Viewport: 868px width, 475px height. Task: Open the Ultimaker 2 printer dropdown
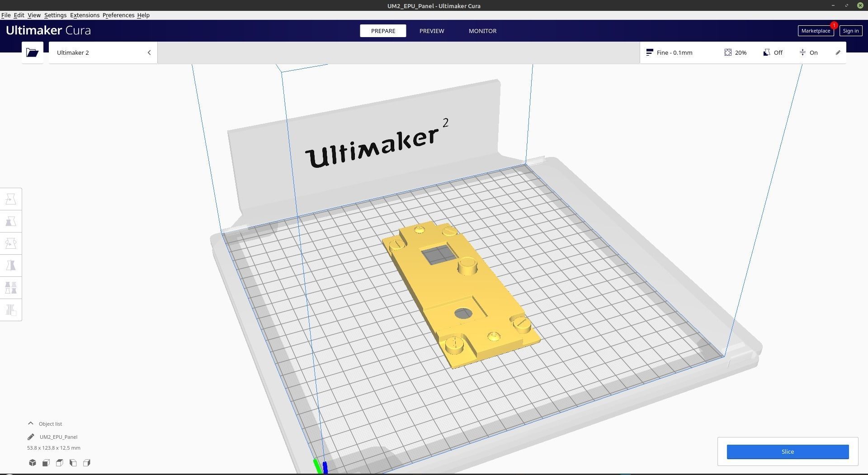(103, 52)
